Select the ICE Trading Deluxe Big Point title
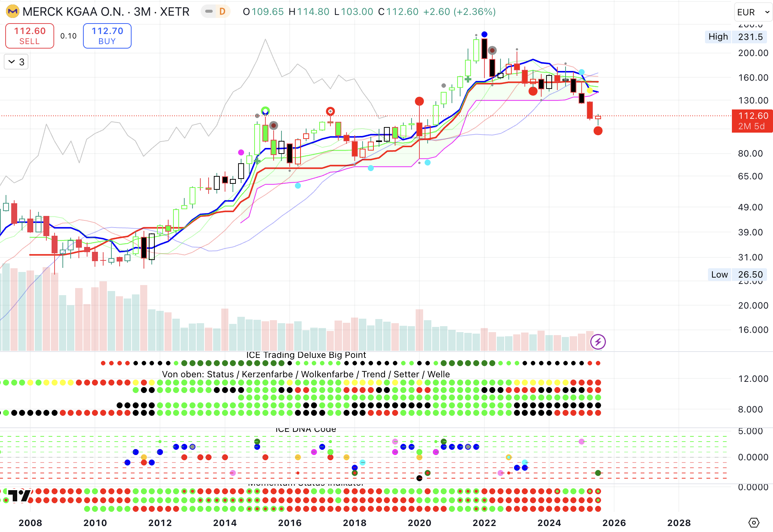773x532 pixels. click(306, 355)
